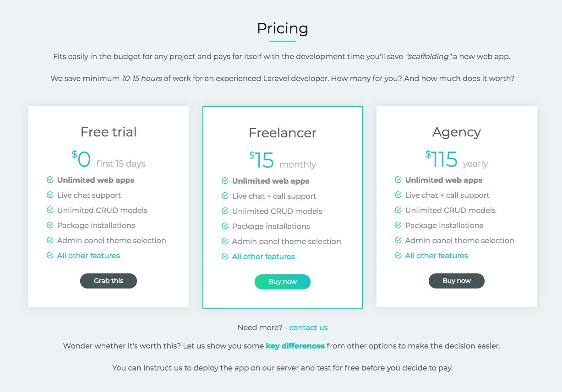Click checkmark beside Freelancer Package installations
562x392 pixels.
(x=225, y=226)
